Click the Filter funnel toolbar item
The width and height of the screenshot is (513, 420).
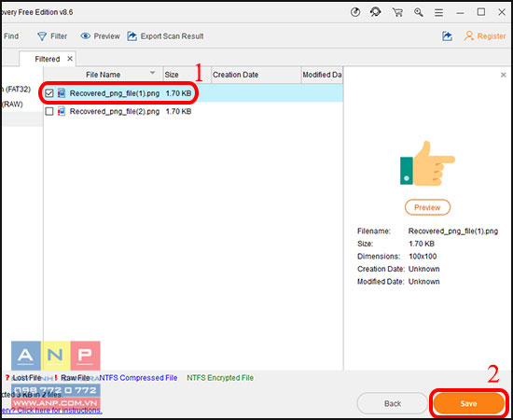(52, 36)
